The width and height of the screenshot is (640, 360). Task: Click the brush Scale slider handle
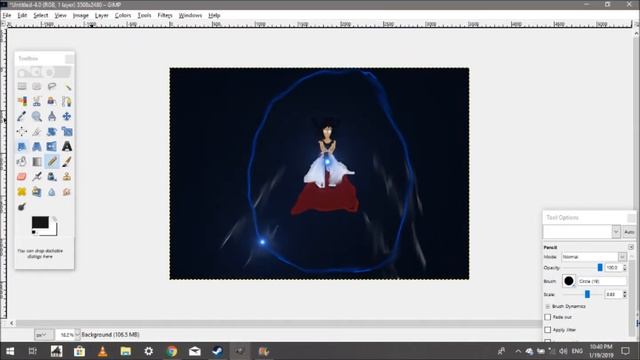587,294
